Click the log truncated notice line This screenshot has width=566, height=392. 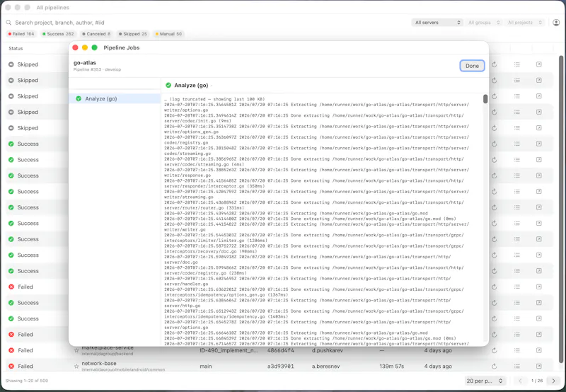(x=214, y=99)
